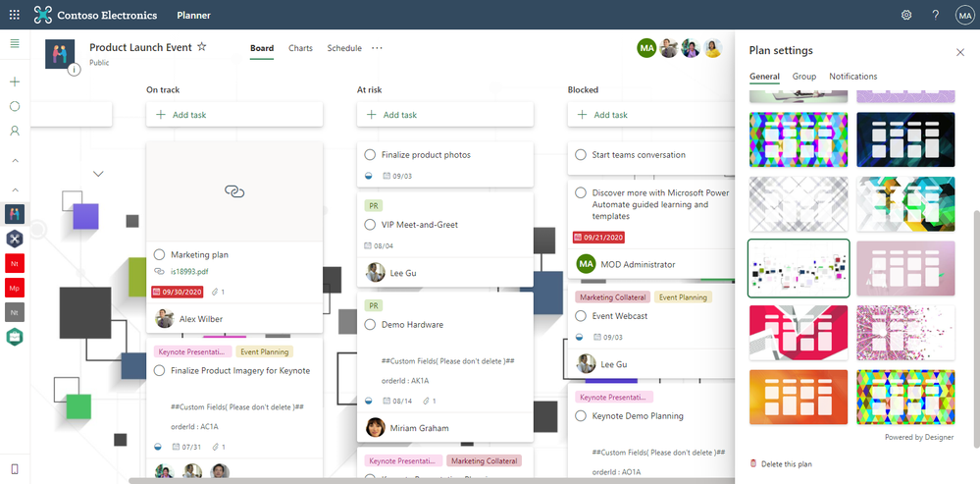Viewport: 980px width, 484px height.
Task: Click the Marketing Collateral label on Event Webcast
Action: pyautogui.click(x=613, y=297)
